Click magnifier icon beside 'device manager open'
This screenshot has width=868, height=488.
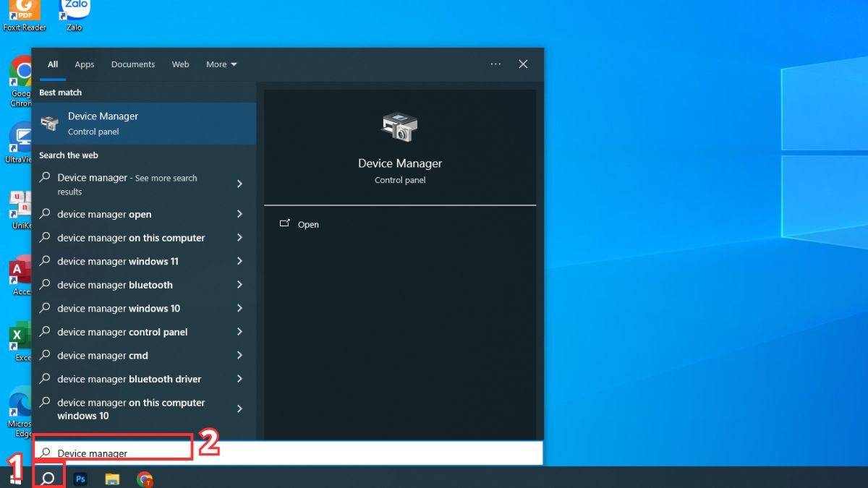click(x=45, y=214)
